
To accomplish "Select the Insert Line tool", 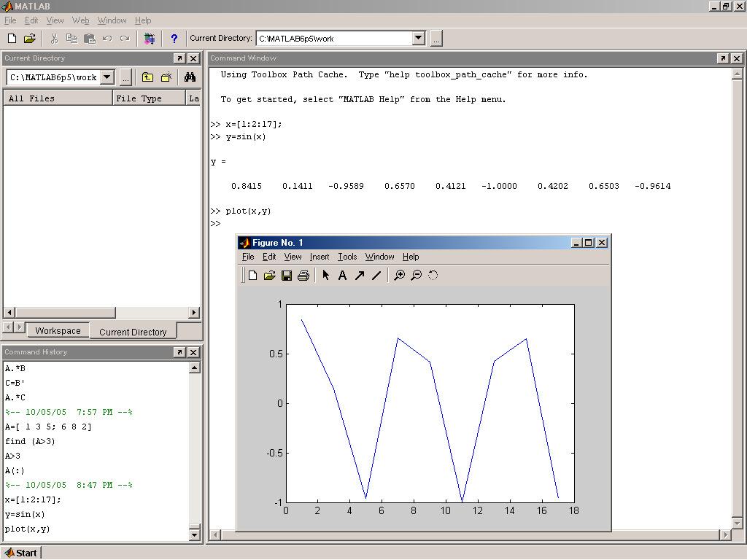I will coord(376,275).
